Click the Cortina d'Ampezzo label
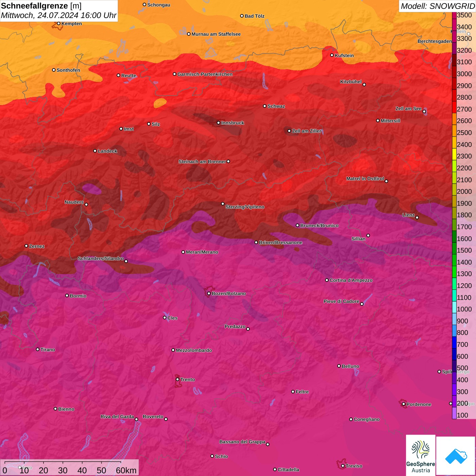Screen dimensions: 476x476 pyautogui.click(x=351, y=280)
